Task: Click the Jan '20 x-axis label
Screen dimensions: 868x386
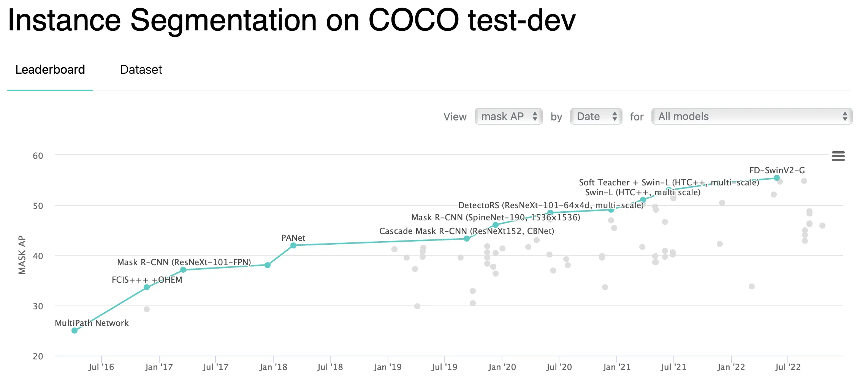Action: pos(502,367)
